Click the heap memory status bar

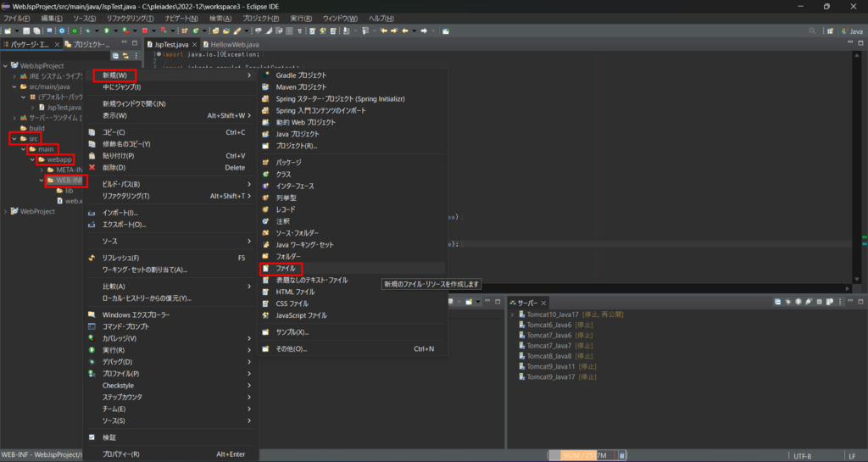[x=585, y=455]
